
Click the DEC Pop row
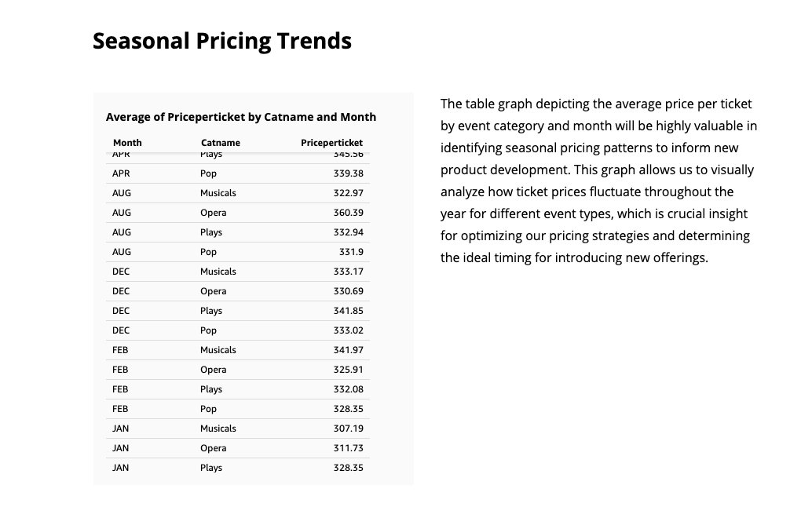coord(238,330)
